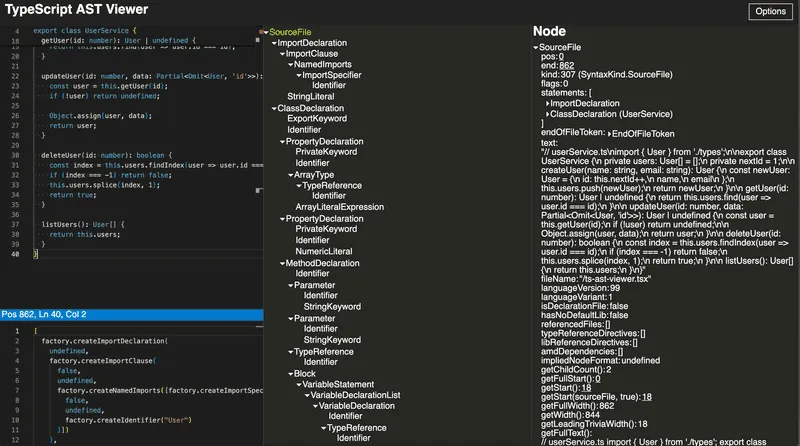Click the 'getFullWidth():862' property
The image size is (800, 446).
pos(577,406)
